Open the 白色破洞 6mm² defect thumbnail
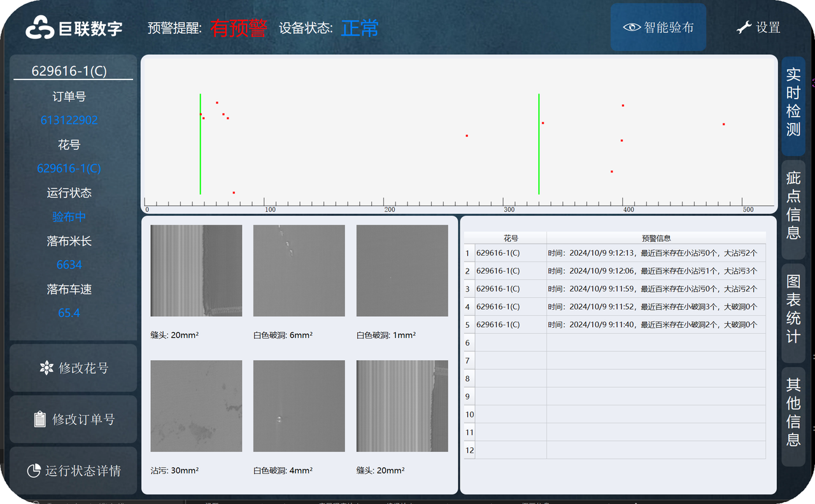This screenshot has width=815, height=504. point(299,270)
